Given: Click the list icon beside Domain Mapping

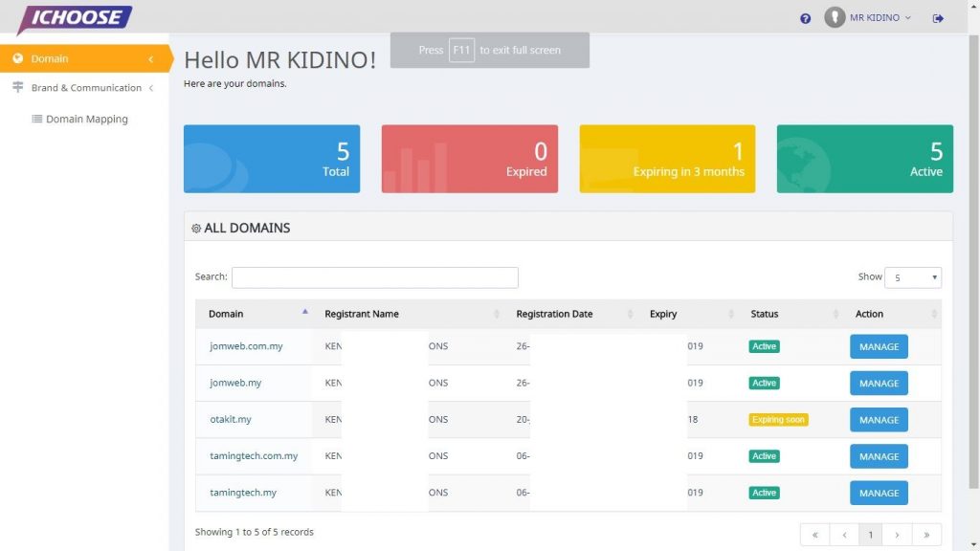Looking at the screenshot, I should (35, 119).
